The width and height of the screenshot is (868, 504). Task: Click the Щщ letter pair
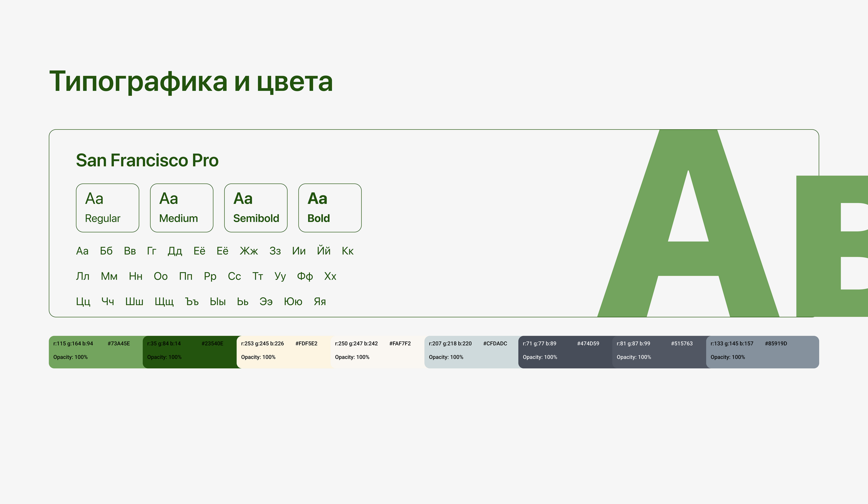pos(164,301)
